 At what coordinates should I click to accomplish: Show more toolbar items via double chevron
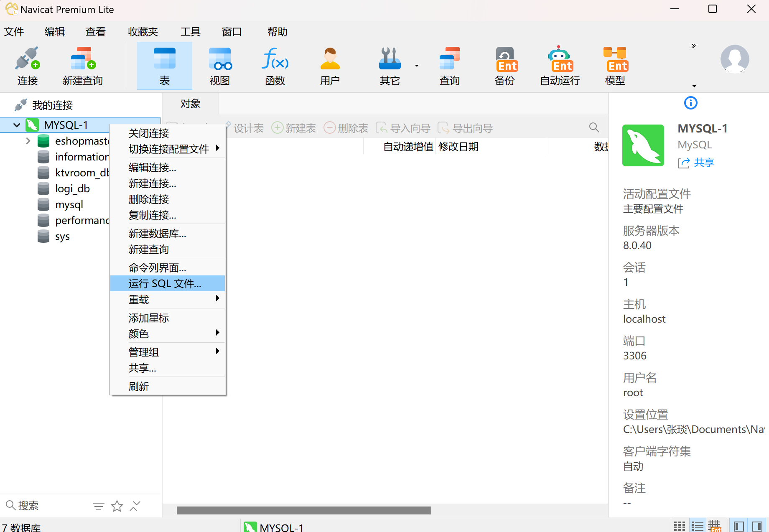(694, 46)
